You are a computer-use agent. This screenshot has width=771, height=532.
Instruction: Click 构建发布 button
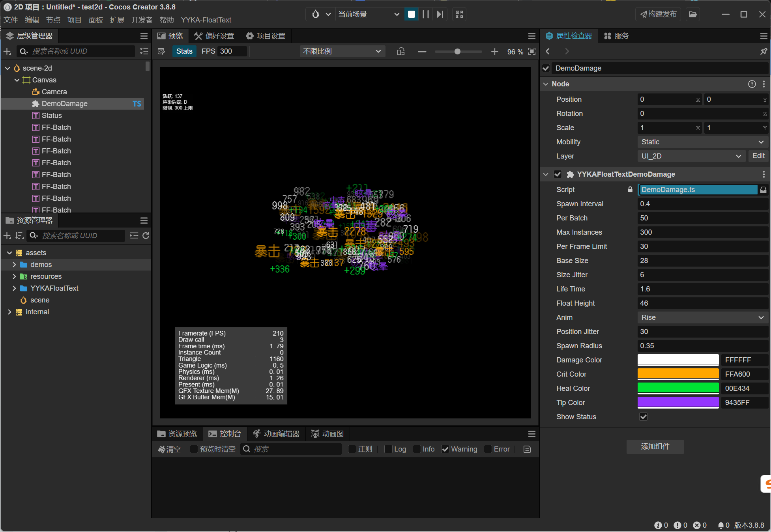point(658,14)
